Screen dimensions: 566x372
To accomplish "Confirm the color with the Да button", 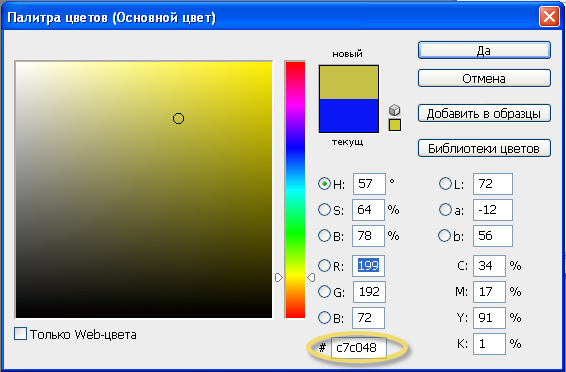I will pos(484,50).
